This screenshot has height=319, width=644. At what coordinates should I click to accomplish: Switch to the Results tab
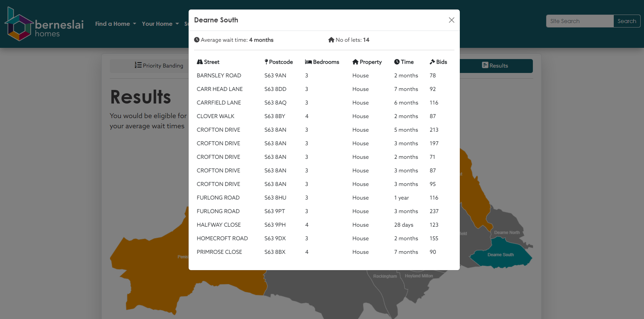tap(495, 65)
